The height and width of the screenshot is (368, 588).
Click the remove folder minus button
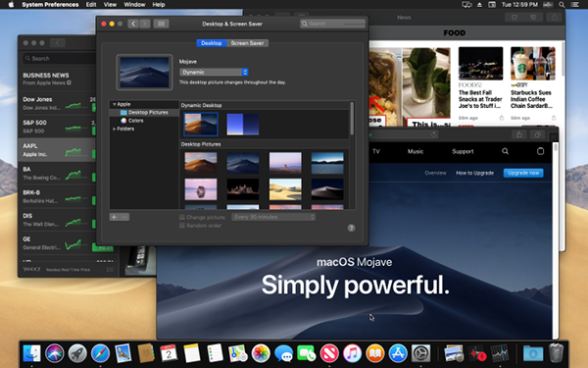(x=124, y=217)
